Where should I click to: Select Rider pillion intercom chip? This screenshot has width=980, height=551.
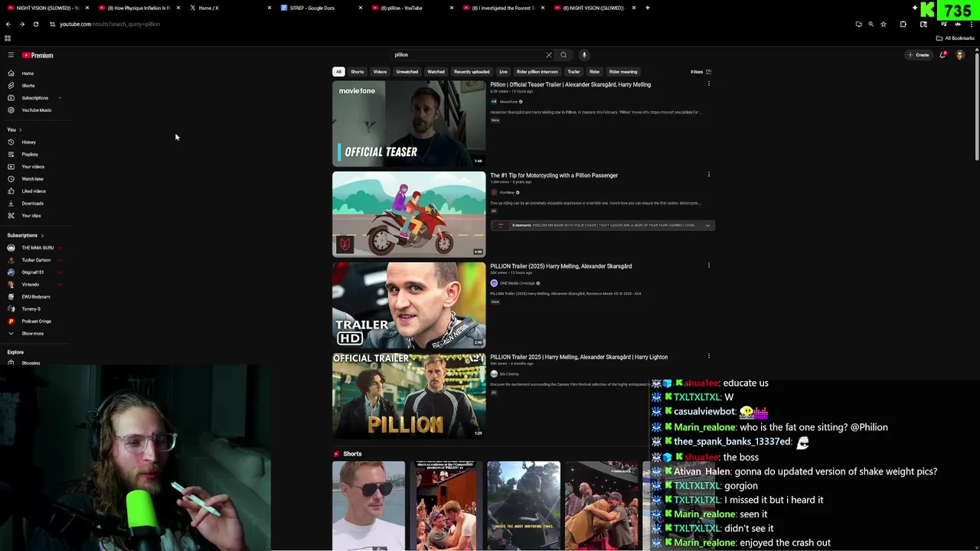point(537,72)
